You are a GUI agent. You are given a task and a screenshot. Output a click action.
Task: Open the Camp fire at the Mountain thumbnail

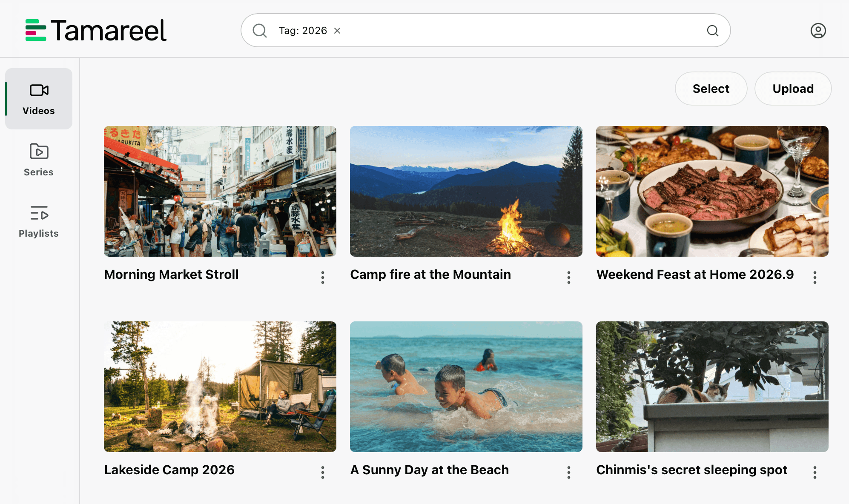coord(466,191)
